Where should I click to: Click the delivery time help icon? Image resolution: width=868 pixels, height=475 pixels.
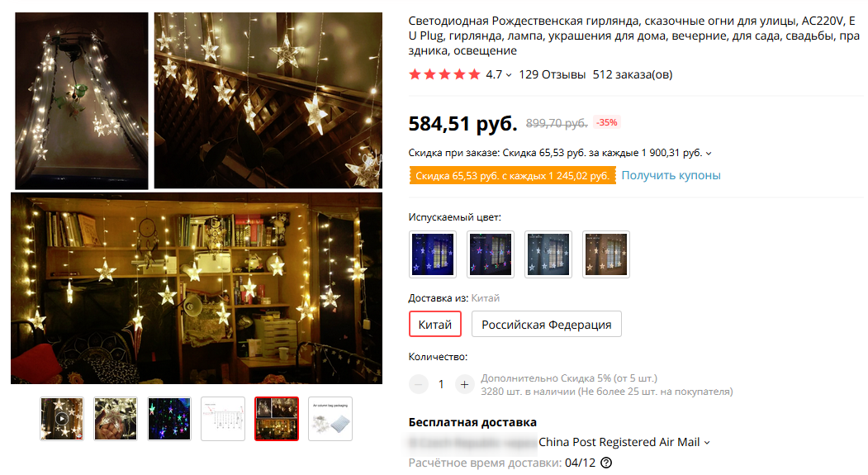pyautogui.click(x=607, y=463)
